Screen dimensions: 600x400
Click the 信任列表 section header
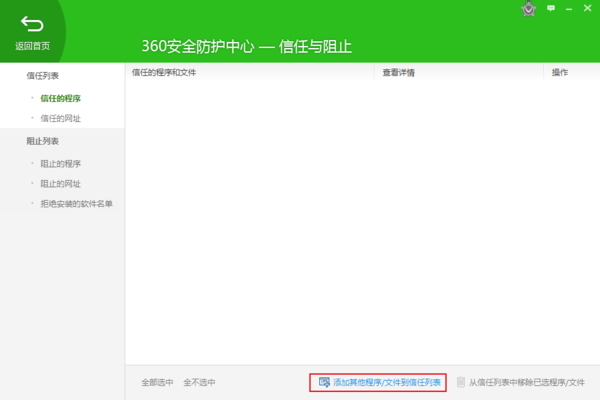click(42, 76)
